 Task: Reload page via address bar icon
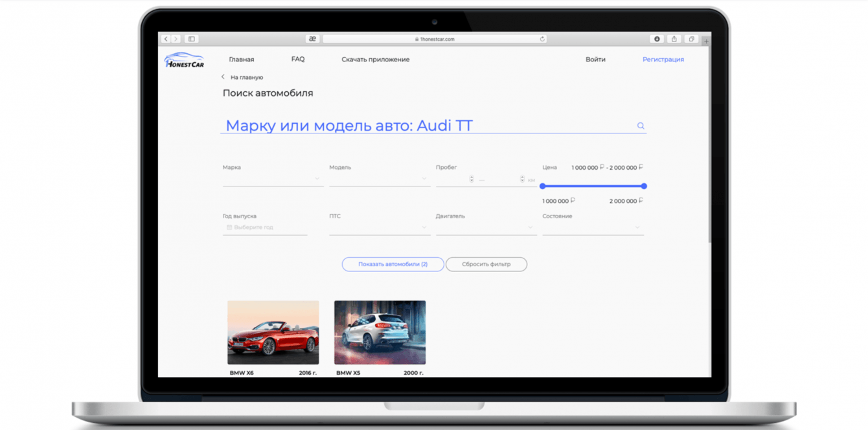coord(542,39)
